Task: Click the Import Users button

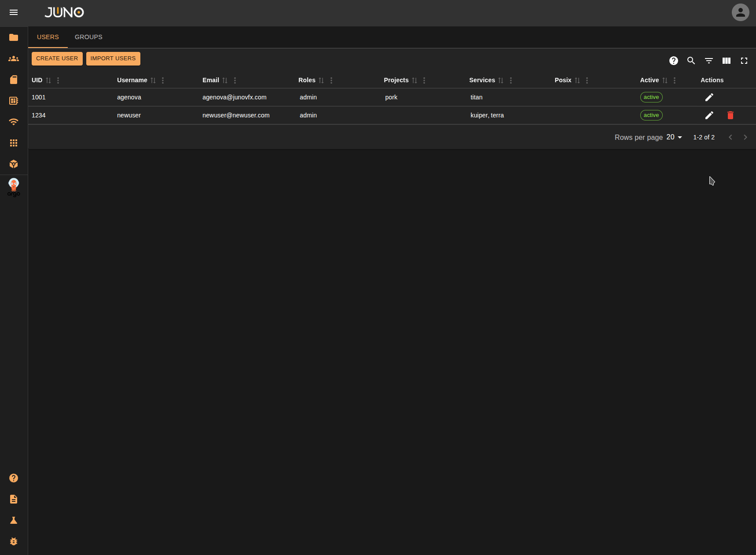Action: click(x=113, y=58)
